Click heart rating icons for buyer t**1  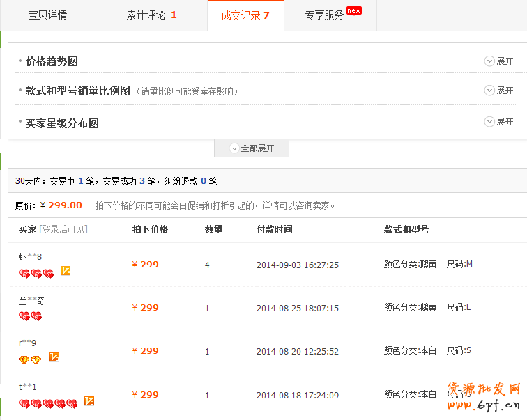[47, 403]
